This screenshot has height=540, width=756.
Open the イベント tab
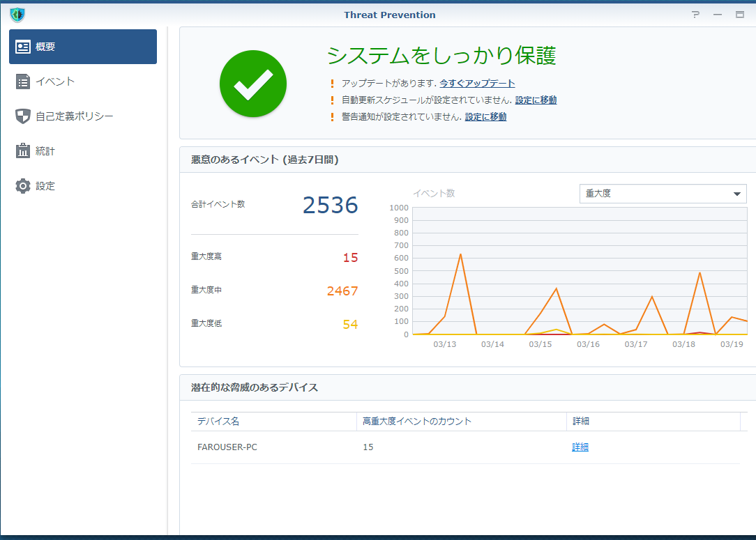(55, 82)
